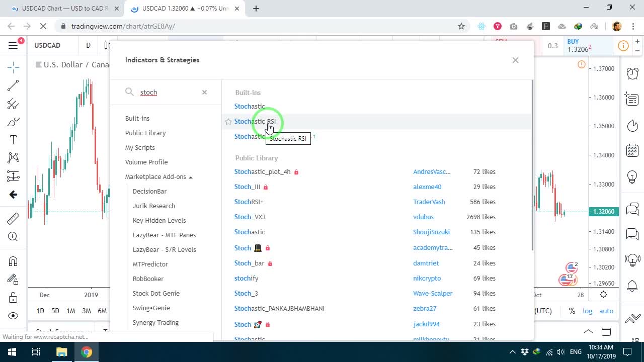Open the Jurik Research add-on
Screen dimensions: 644x362
tap(154, 206)
